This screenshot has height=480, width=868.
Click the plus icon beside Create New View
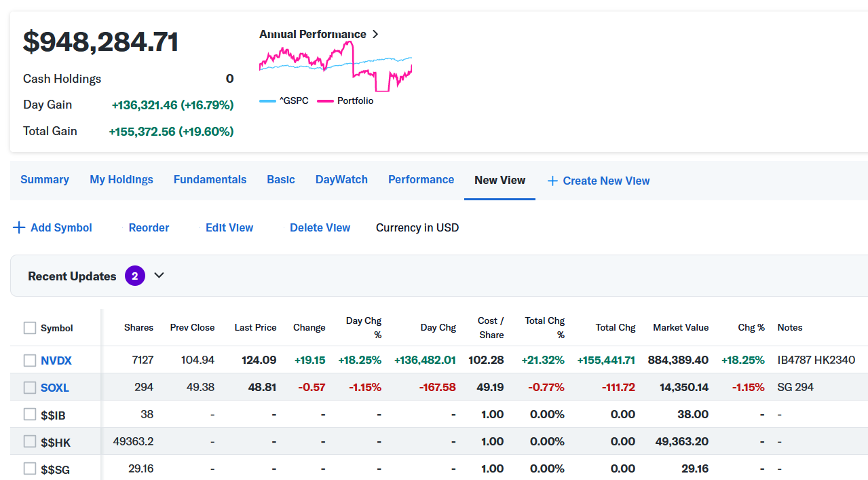pyautogui.click(x=552, y=181)
